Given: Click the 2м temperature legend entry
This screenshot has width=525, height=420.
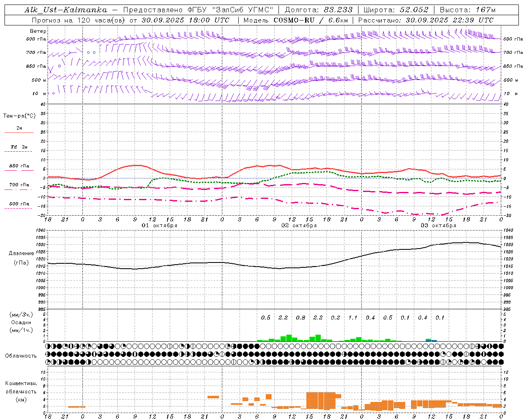Looking at the screenshot, I should (19, 128).
